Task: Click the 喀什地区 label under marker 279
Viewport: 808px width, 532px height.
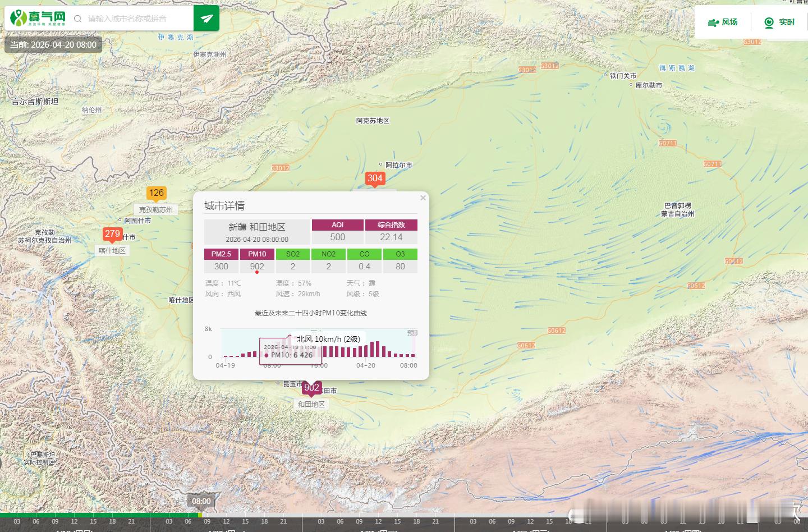Action: coord(112,251)
